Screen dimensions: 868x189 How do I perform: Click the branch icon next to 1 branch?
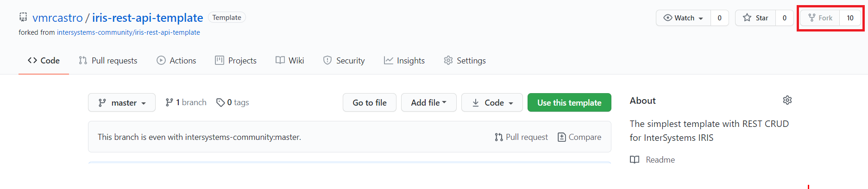[x=170, y=102]
